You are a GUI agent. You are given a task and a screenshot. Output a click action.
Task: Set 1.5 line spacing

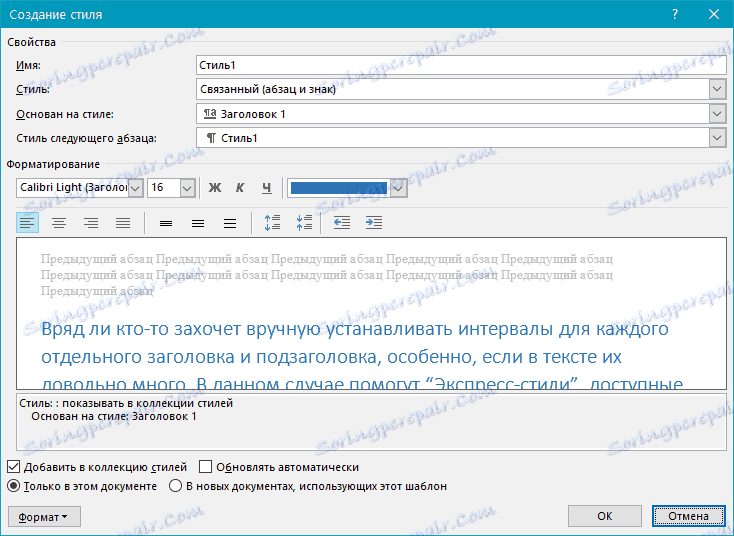[198, 223]
